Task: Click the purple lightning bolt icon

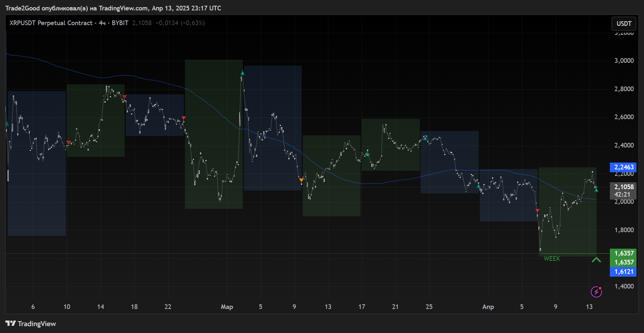Action: [x=596, y=292]
